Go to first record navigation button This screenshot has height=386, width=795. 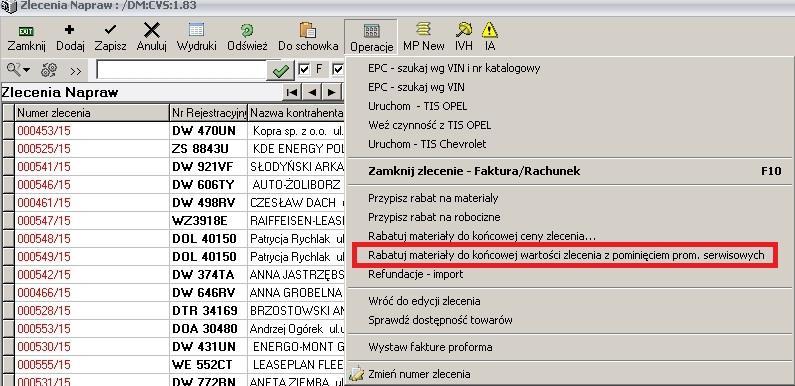tap(292, 92)
